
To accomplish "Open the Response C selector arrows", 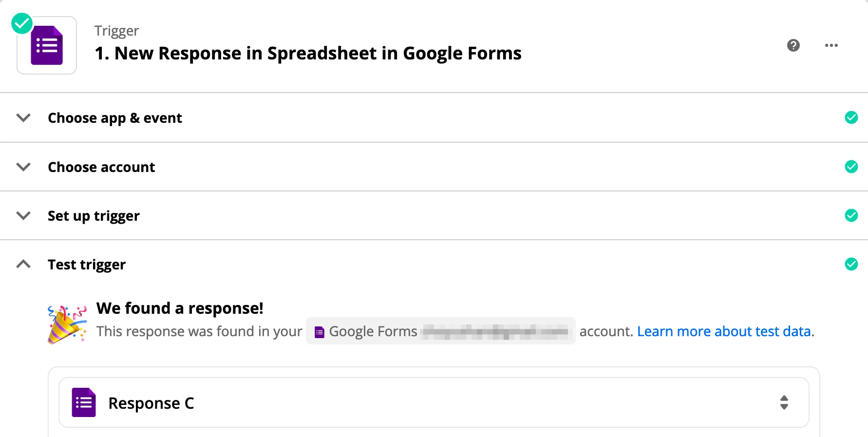I will (x=784, y=402).
